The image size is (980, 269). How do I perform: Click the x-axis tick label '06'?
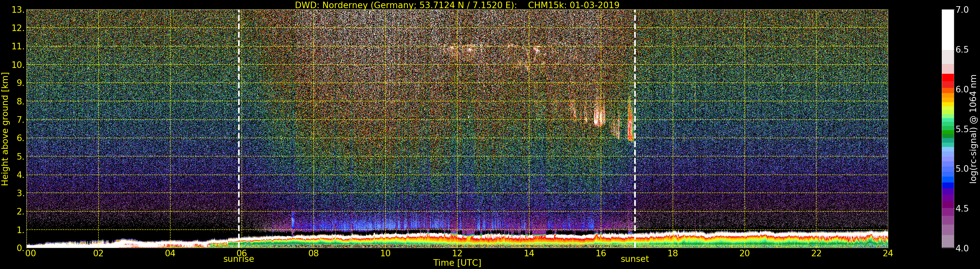(242, 253)
